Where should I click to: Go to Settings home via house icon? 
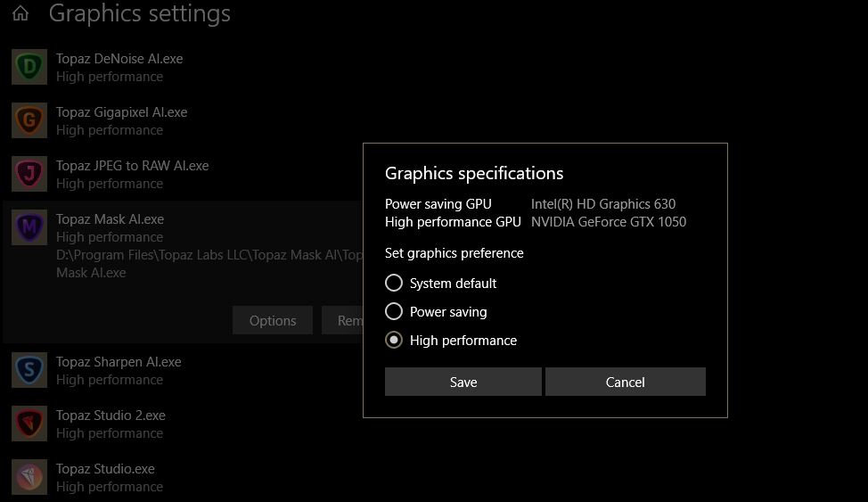click(20, 12)
